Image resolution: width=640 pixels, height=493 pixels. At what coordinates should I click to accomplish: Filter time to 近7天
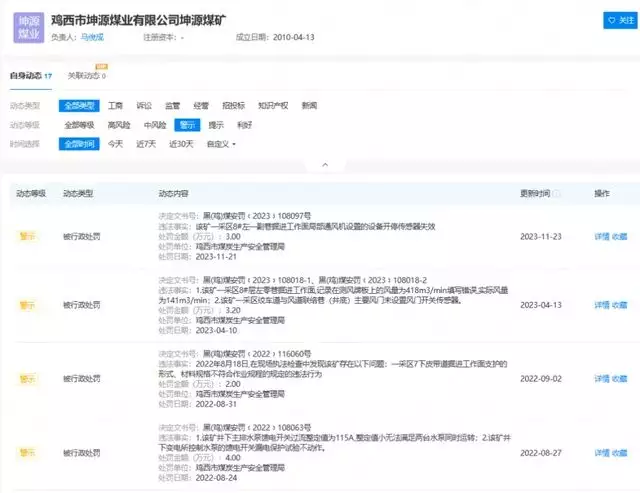coord(146,144)
